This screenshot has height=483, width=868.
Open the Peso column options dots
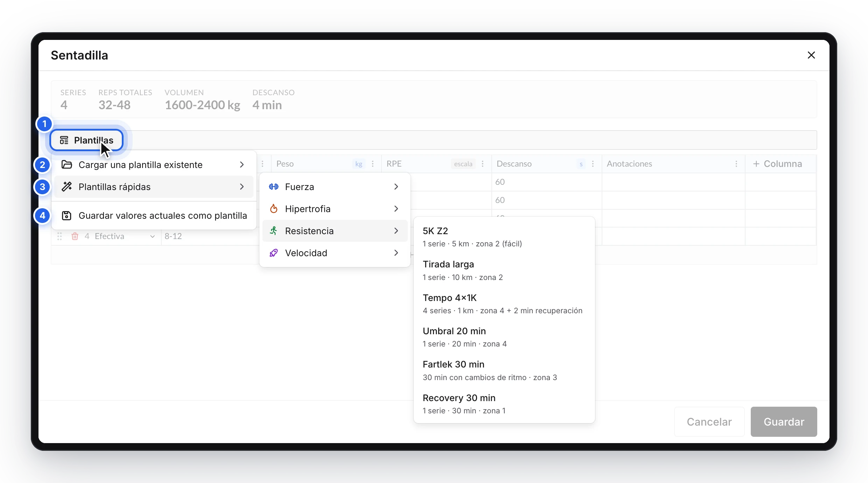point(373,164)
